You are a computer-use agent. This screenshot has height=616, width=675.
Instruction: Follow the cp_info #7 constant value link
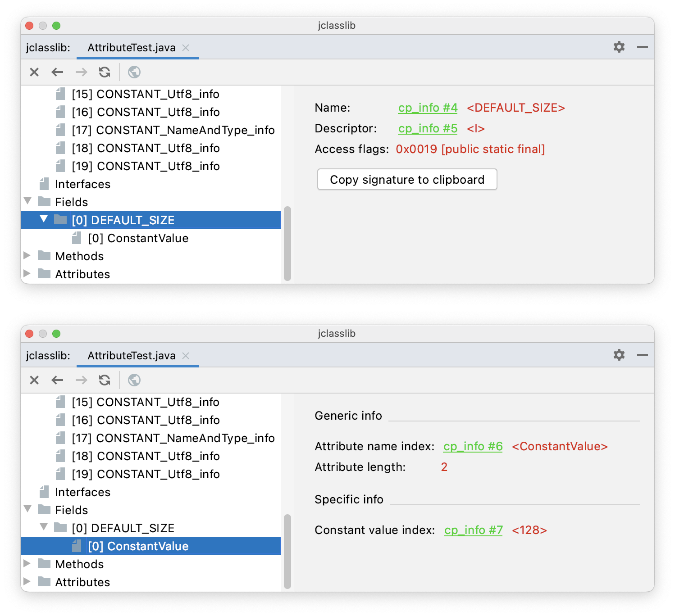point(473,530)
